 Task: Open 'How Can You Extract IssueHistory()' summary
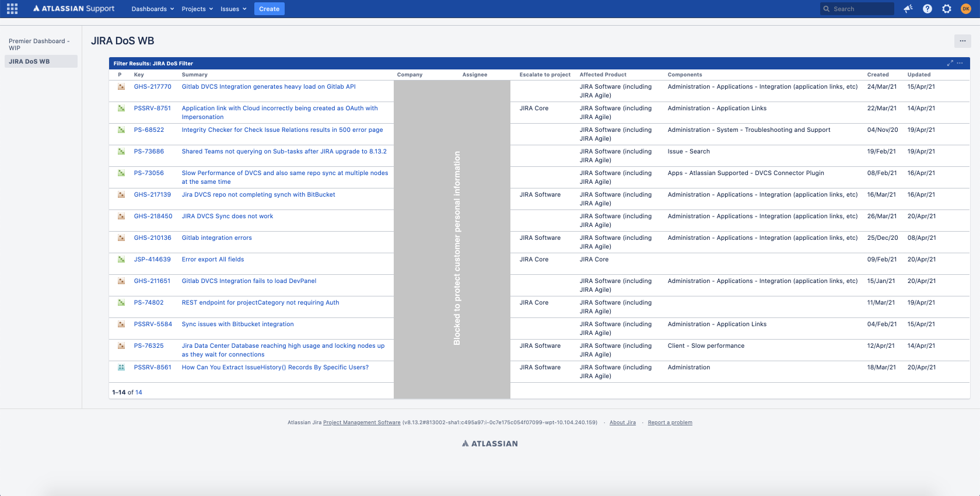point(275,367)
